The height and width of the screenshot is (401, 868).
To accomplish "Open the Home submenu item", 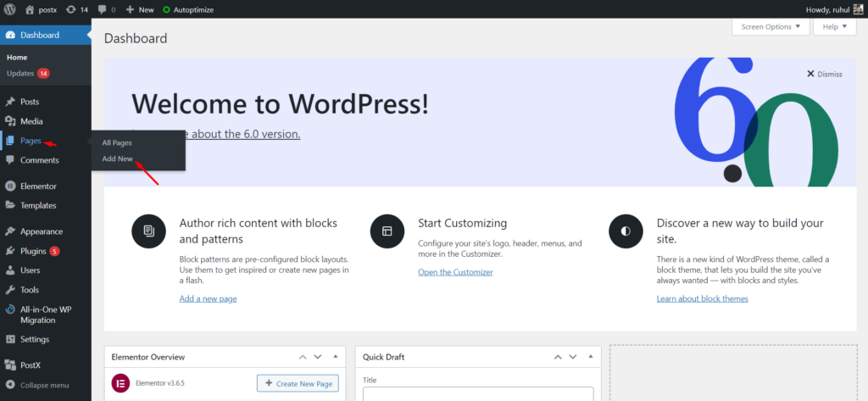I will pos(17,57).
